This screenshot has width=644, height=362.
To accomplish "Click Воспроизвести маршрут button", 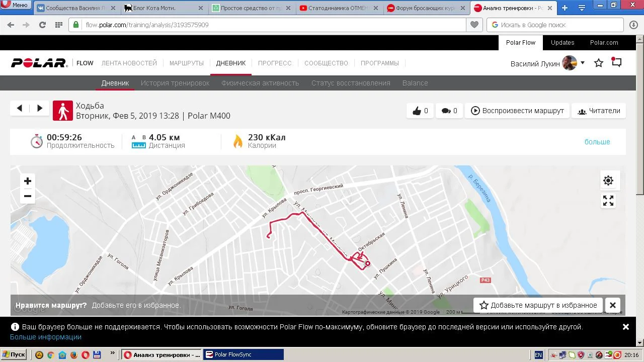I will click(x=518, y=111).
